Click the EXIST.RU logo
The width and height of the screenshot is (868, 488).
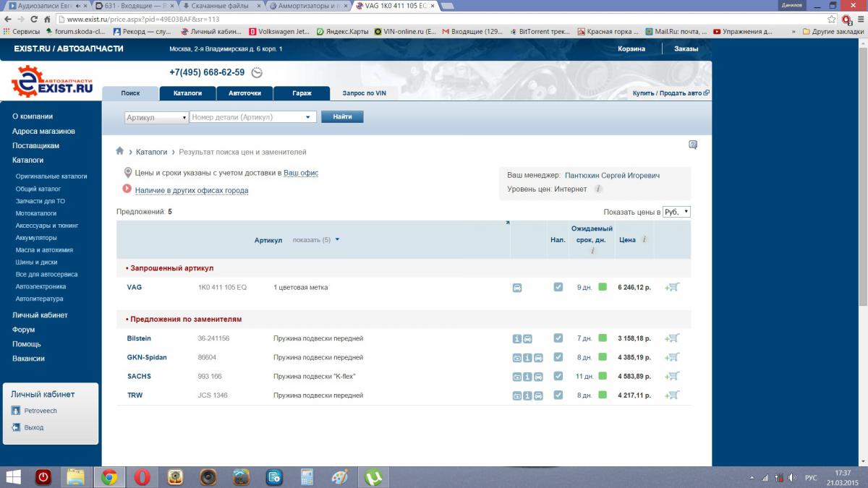[52, 81]
